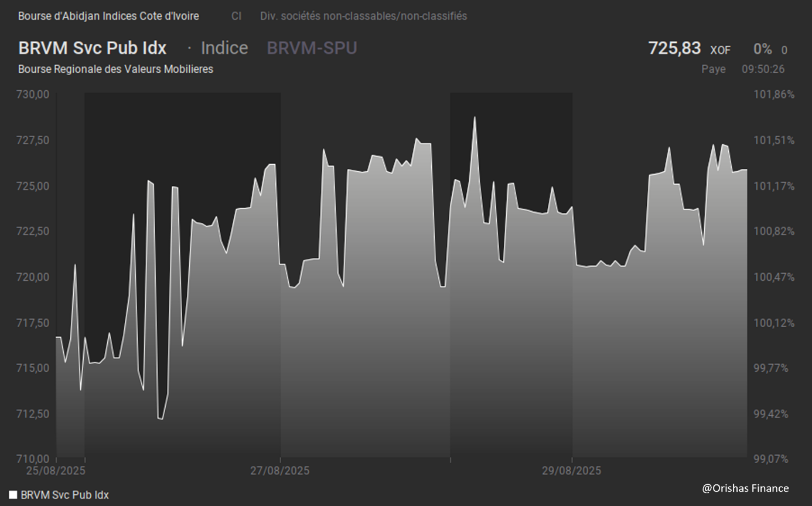Select the CI country code label

[x=236, y=16]
